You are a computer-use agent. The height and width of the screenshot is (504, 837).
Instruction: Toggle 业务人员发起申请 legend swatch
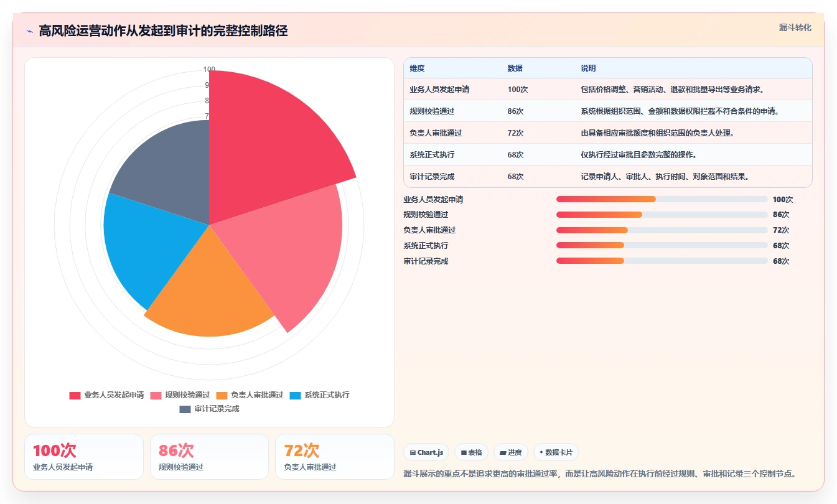coord(75,395)
